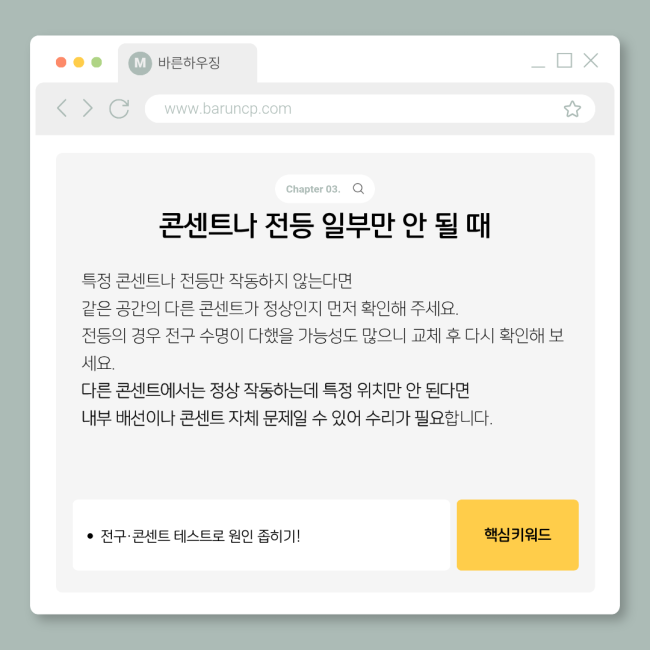Click the browser back arrow
This screenshot has height=650, width=650.
62,108
